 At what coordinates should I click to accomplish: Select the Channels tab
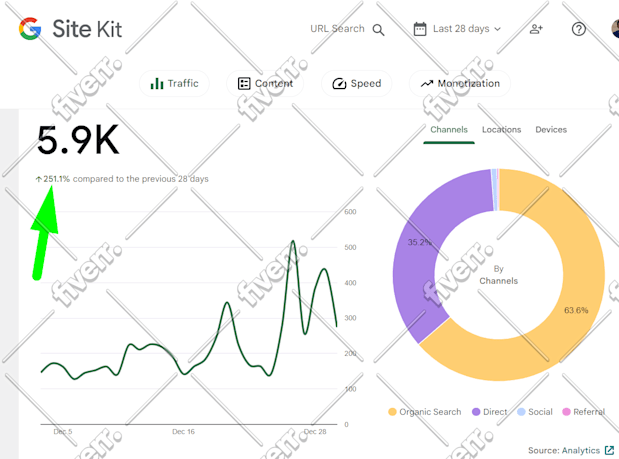pyautogui.click(x=449, y=129)
